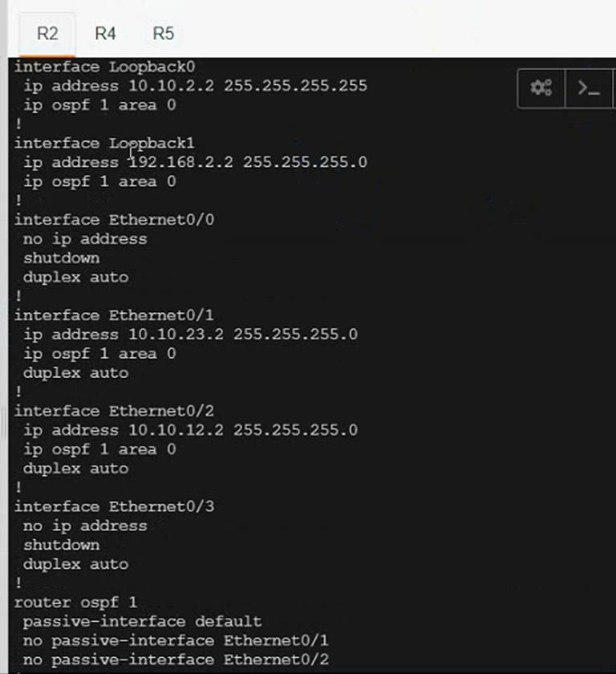Click the 10.10.12.2 IP address line

[190, 430]
